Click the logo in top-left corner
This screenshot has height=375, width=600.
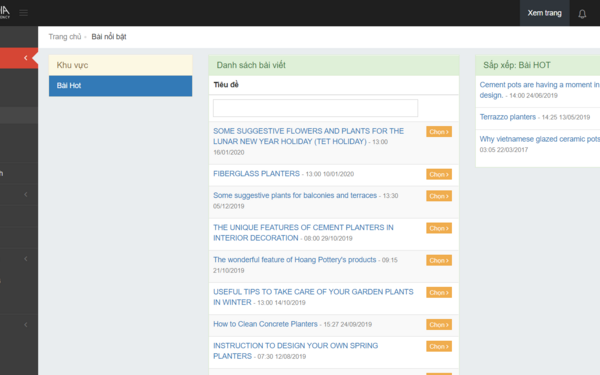point(5,12)
